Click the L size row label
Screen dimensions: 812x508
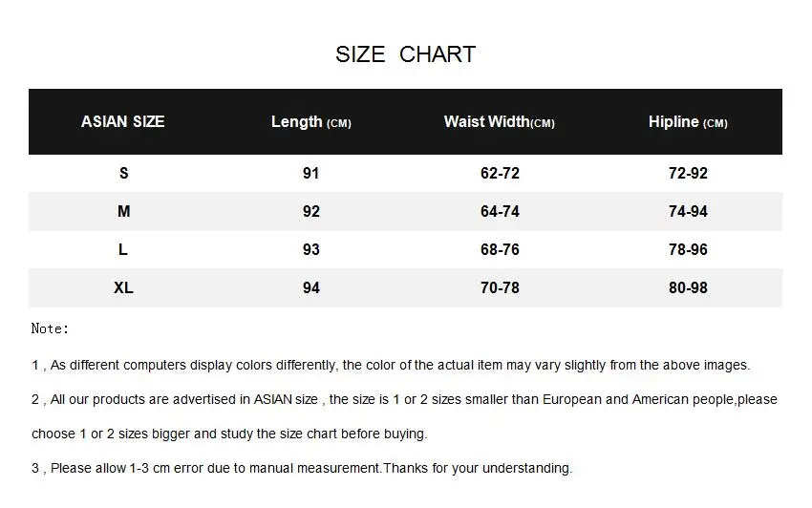coord(122,249)
